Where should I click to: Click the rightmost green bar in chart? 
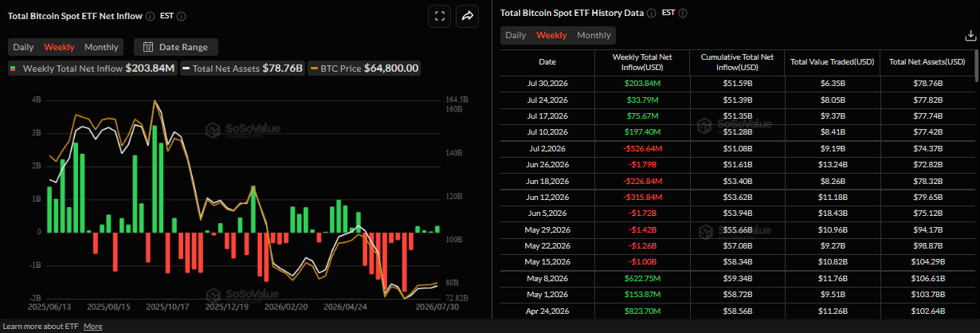pyautogui.click(x=437, y=229)
